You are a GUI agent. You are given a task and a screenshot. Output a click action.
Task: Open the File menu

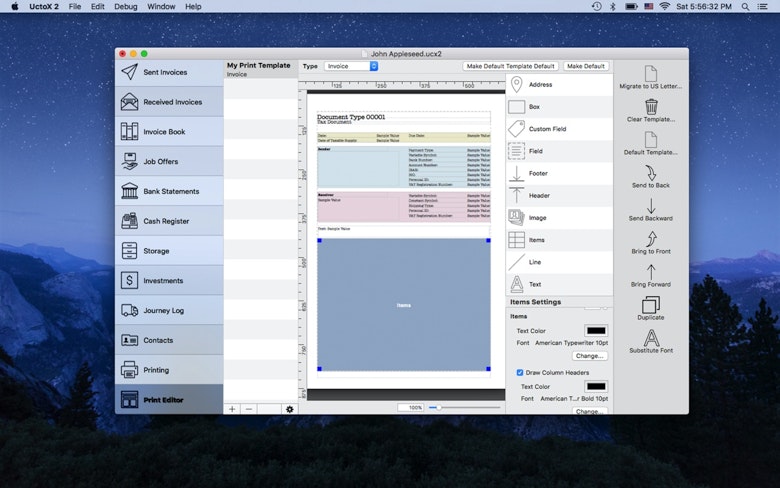tap(75, 6)
